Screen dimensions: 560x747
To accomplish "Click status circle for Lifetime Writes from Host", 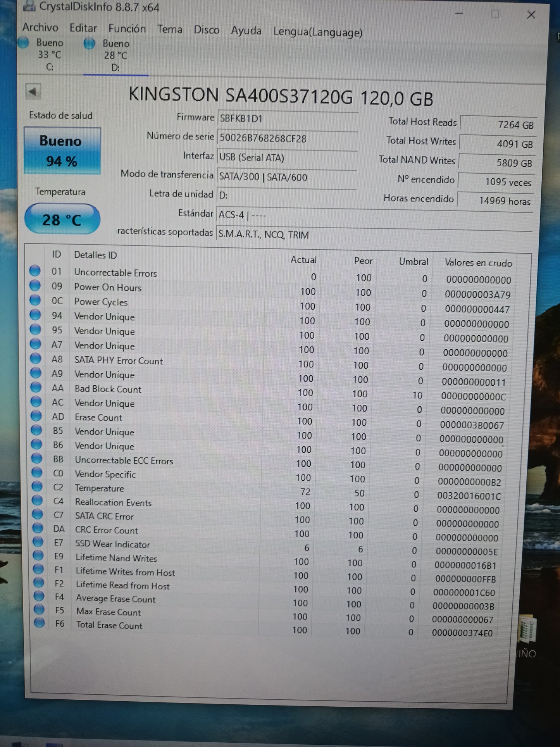I will point(38,569).
